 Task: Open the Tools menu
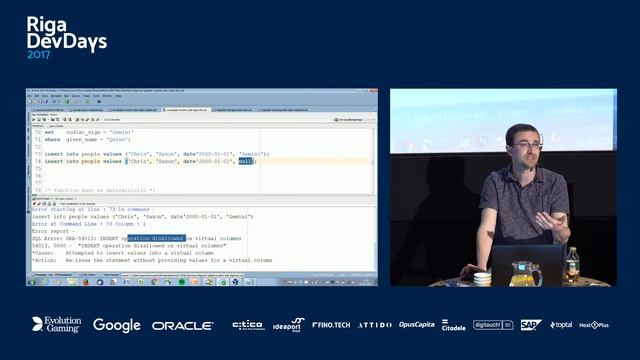coord(96,96)
